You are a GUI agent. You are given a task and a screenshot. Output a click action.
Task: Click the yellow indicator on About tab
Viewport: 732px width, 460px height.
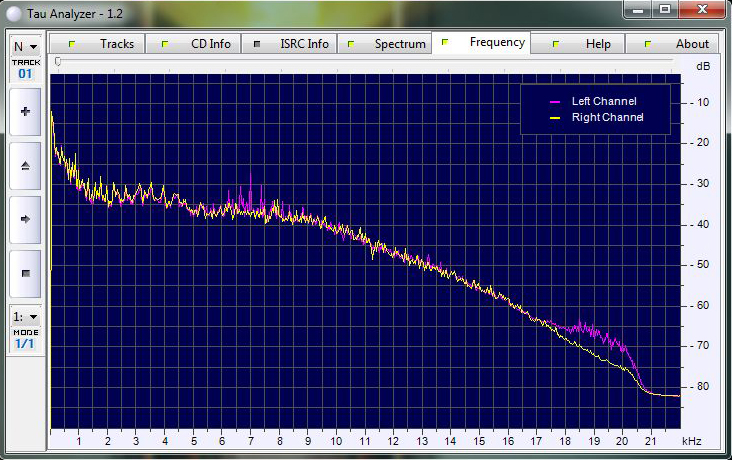(x=648, y=44)
